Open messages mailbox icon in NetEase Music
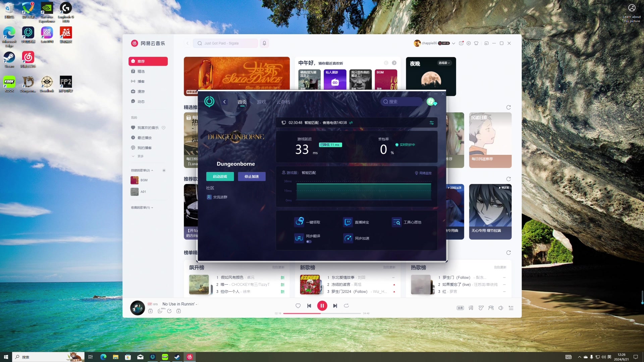This screenshot has height=362, width=644. tap(461, 43)
